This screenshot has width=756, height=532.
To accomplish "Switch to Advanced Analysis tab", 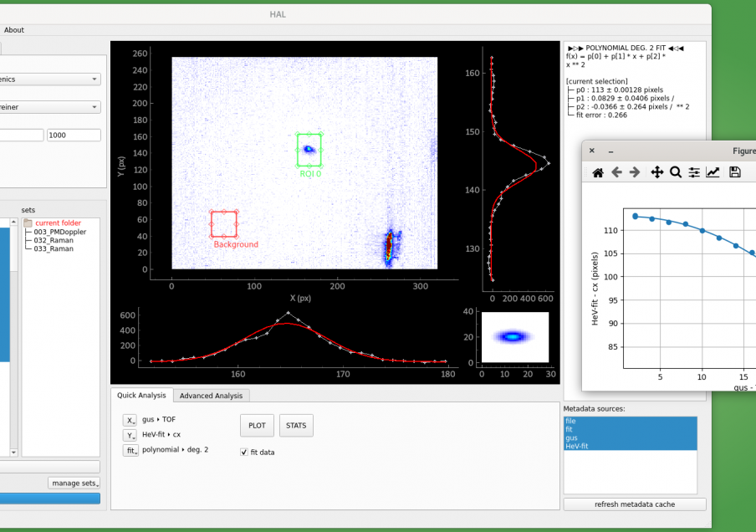I will click(212, 396).
